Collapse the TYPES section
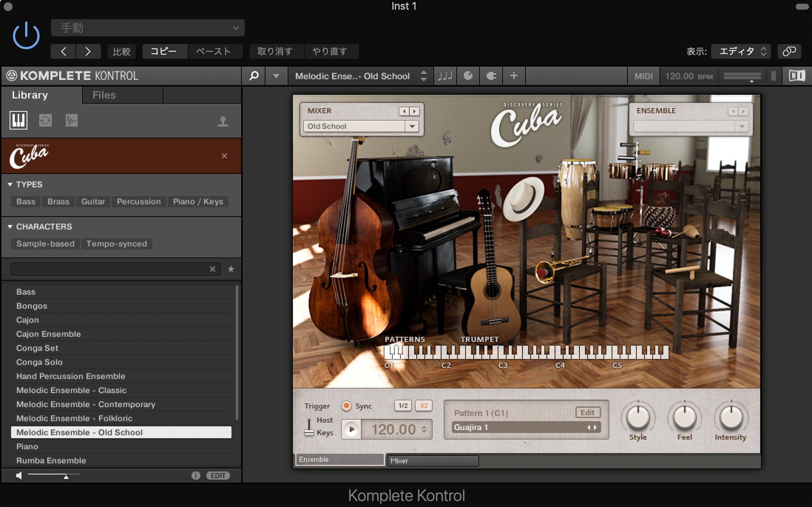The width and height of the screenshot is (812, 507). click(10, 184)
